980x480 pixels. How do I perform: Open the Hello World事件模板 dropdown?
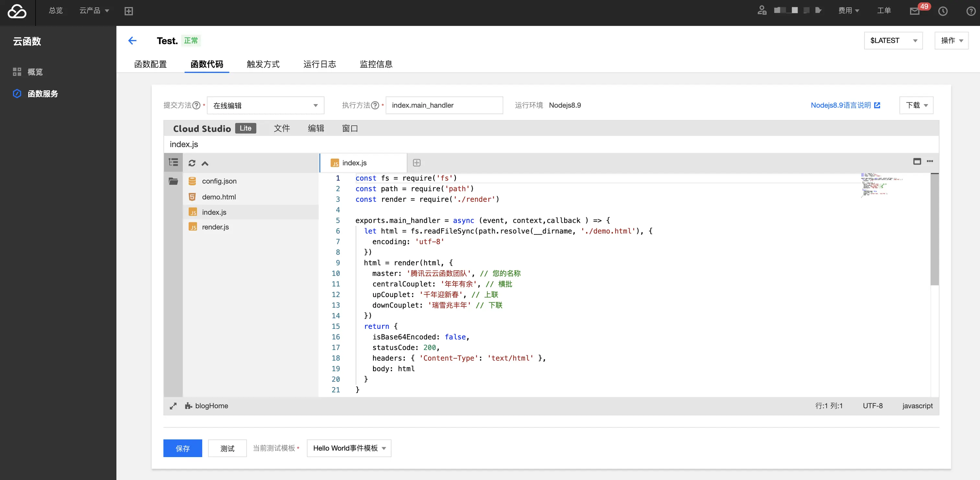pyautogui.click(x=348, y=448)
